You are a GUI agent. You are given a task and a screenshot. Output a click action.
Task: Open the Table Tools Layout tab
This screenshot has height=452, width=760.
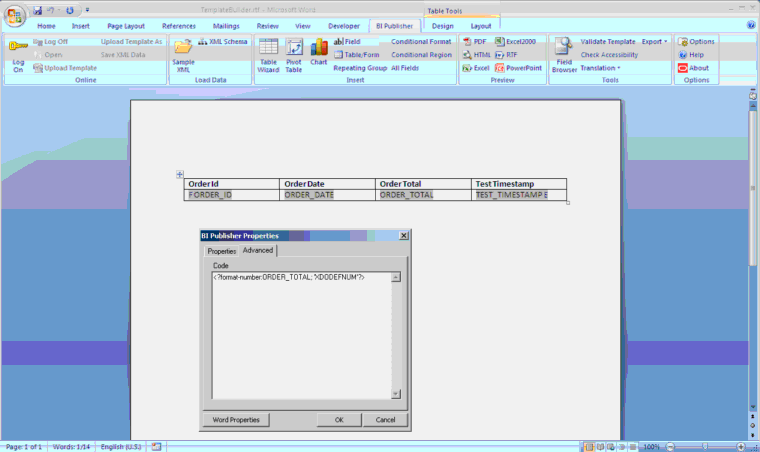tap(481, 26)
